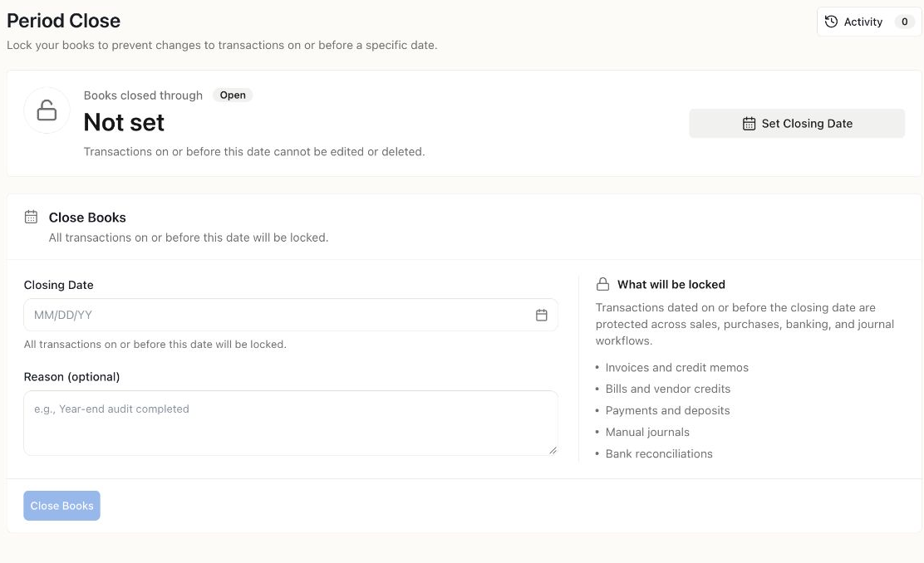Click the 'What will be locked' heading

coord(671,285)
